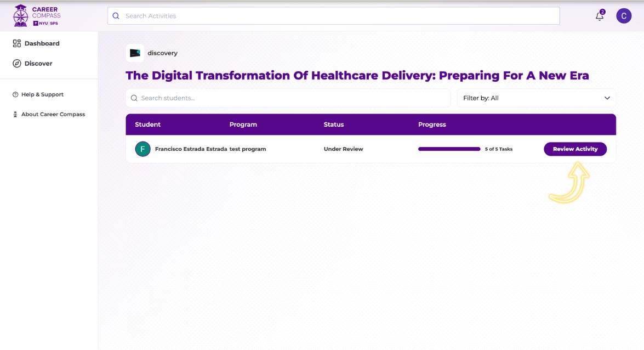Open the user profile avatar "C"
644x350 pixels.
(624, 16)
